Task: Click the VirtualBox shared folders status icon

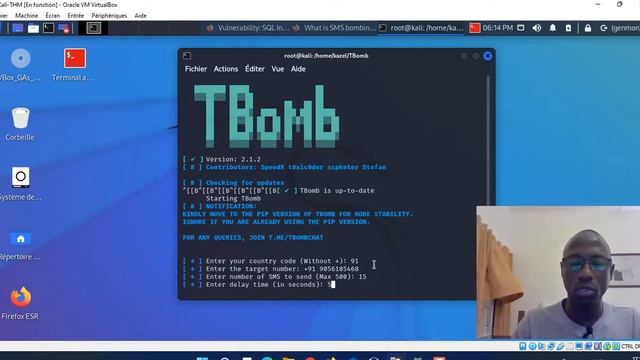Action: coord(570,346)
